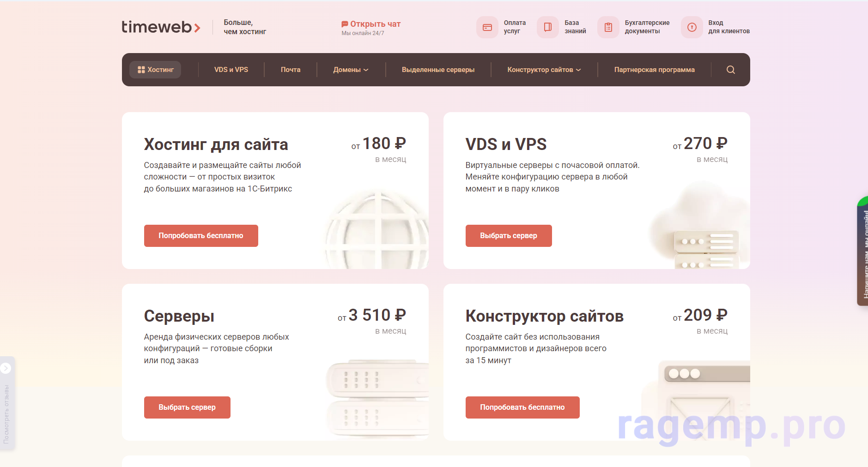Click Попробовать бесплатно in Конструктор сайтов card
Image resolution: width=868 pixels, height=467 pixels.
(522, 407)
